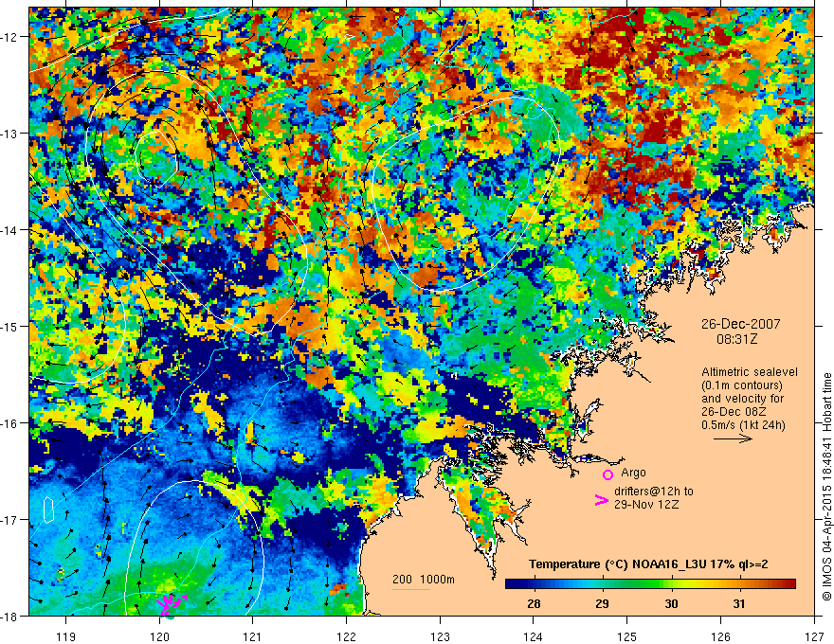Click latitude axis label '-15'
This screenshot has width=834, height=644.
pos(9,326)
